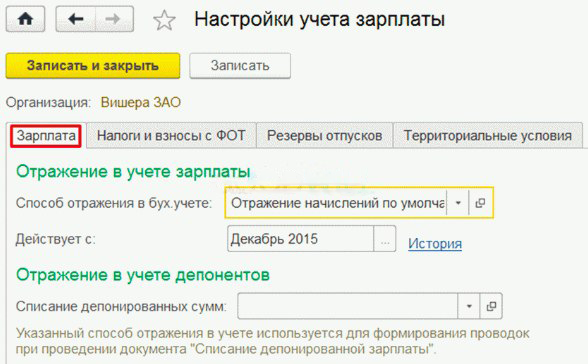
Task: Click the Записать button
Action: tap(240, 66)
